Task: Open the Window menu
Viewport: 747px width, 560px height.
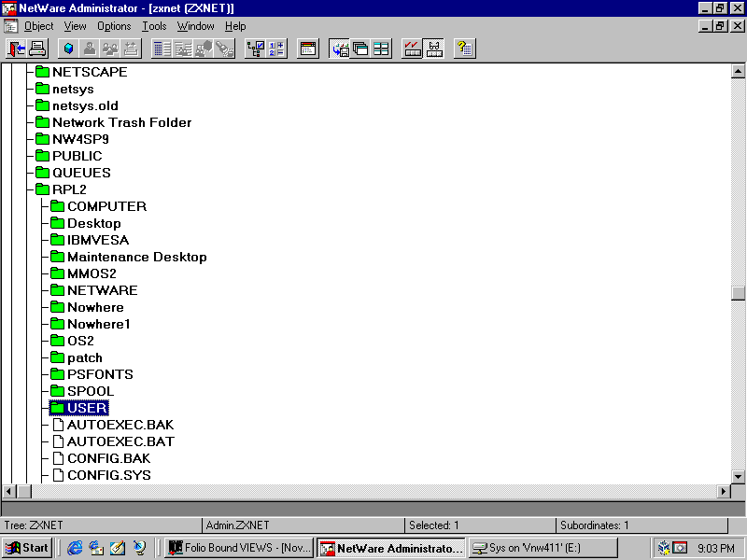Action: coord(196,26)
